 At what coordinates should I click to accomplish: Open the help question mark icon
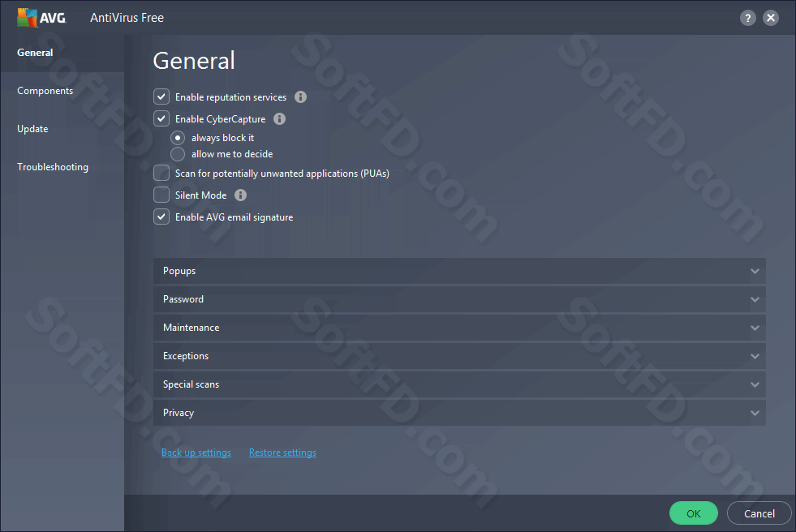(x=748, y=19)
